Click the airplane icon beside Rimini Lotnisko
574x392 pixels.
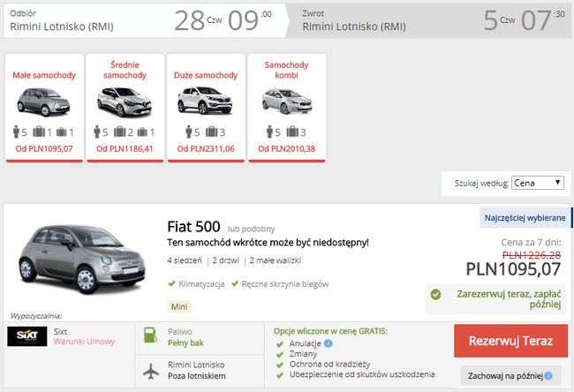point(151,371)
